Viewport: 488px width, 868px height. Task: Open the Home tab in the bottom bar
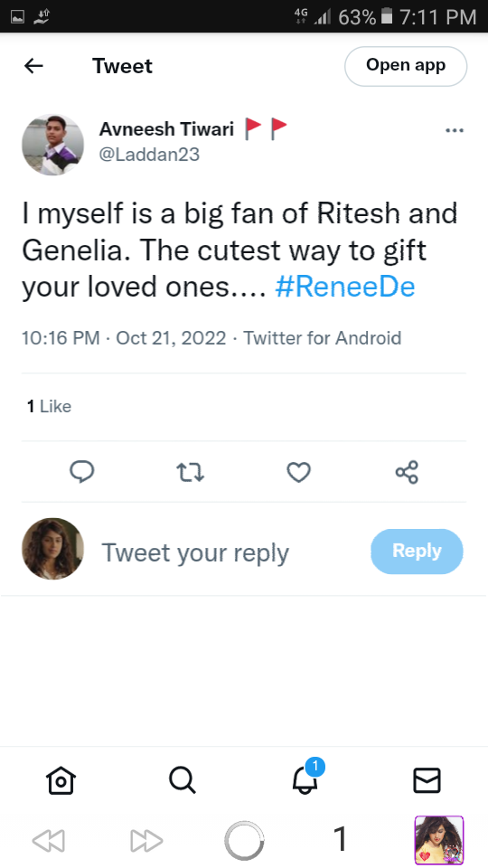click(61, 780)
